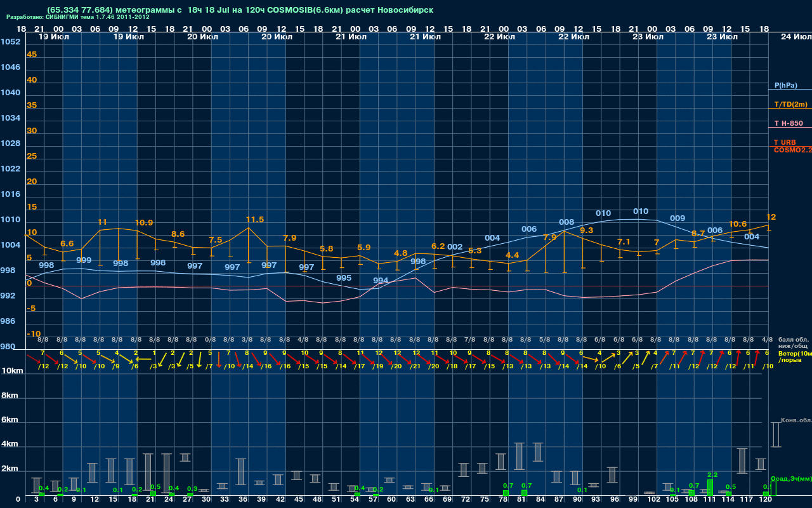Click the 986 pressure axis value

[x=8, y=321]
